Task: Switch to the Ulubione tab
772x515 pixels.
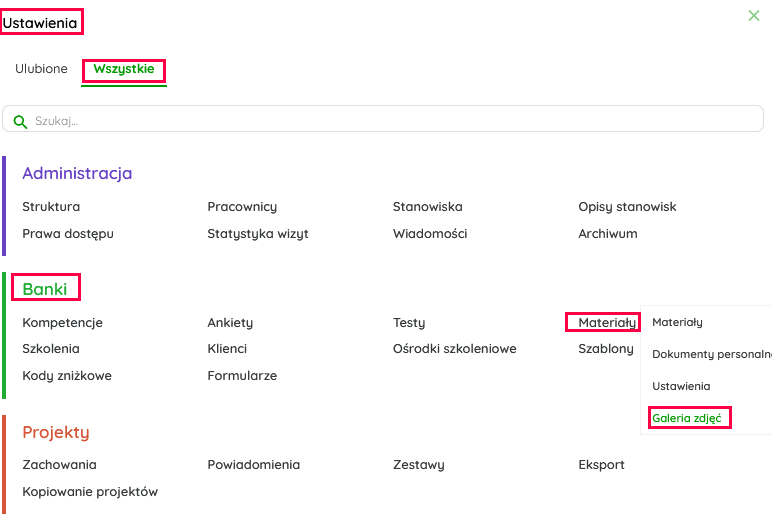Action: click(x=41, y=69)
